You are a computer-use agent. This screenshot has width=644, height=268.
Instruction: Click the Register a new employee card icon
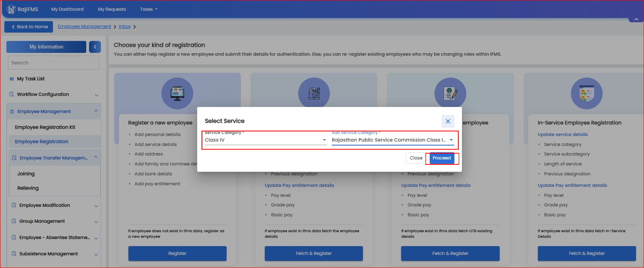177,93
